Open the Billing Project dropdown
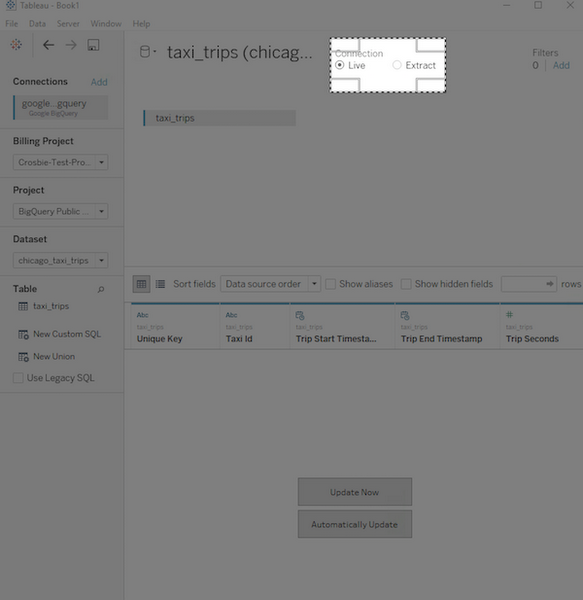 click(60, 162)
